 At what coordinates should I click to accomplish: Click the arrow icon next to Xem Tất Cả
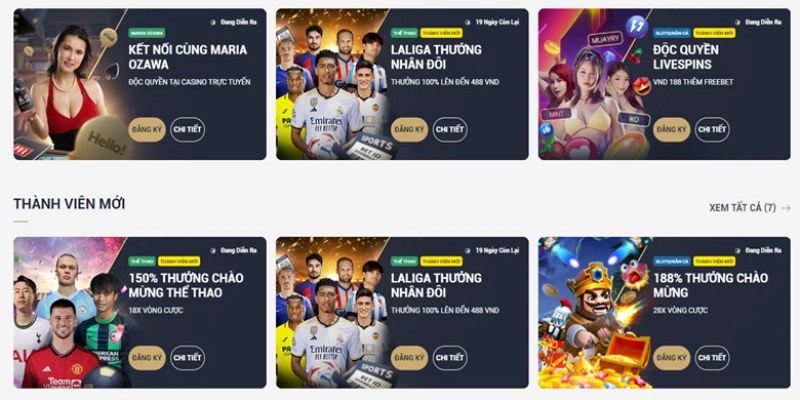786,208
